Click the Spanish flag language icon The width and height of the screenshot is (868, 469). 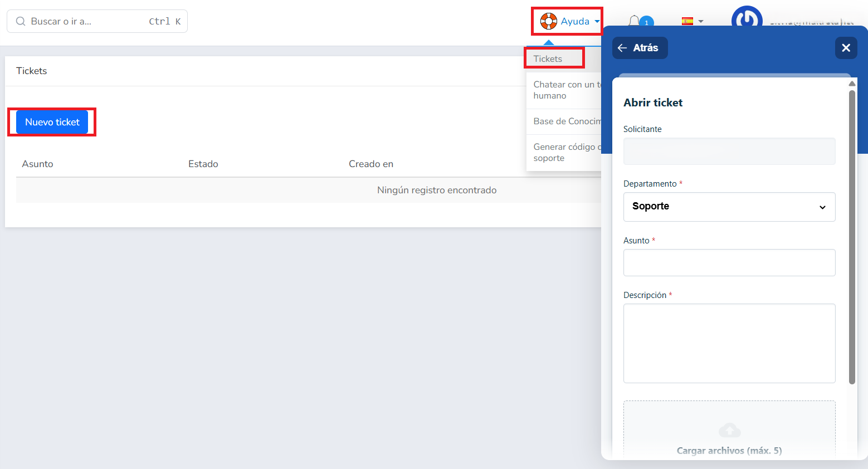pos(687,21)
